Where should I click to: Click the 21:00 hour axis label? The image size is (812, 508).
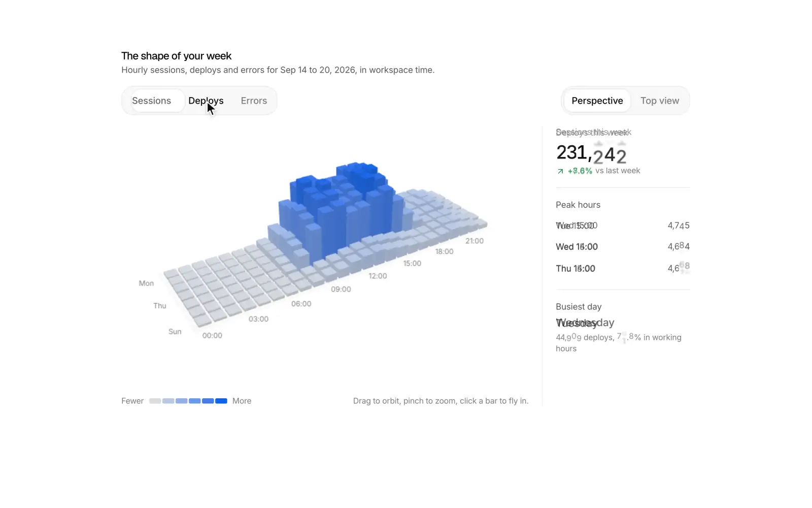click(x=475, y=241)
